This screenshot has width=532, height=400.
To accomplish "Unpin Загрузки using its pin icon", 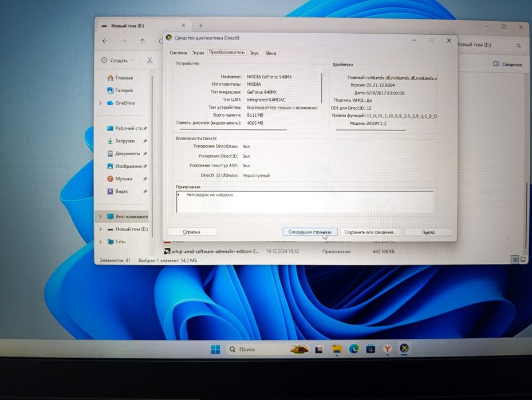I will 145,141.
